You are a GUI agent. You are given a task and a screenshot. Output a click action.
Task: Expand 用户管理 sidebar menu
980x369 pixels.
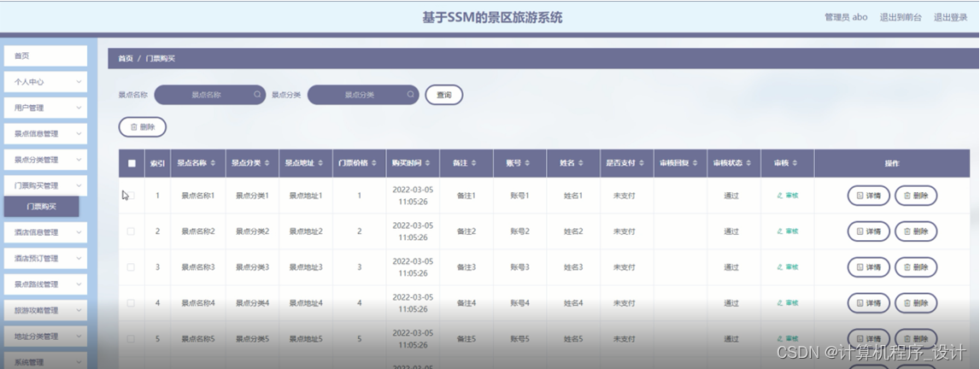pos(45,108)
